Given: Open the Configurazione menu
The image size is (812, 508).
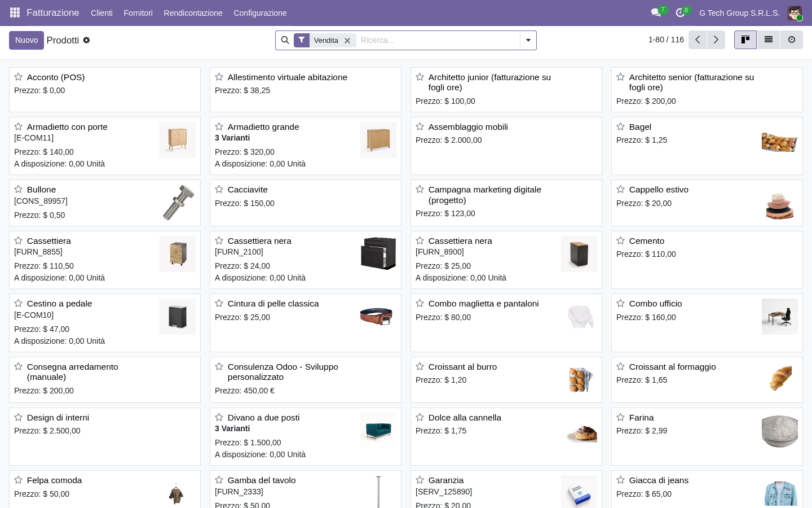Looking at the screenshot, I should [x=260, y=13].
